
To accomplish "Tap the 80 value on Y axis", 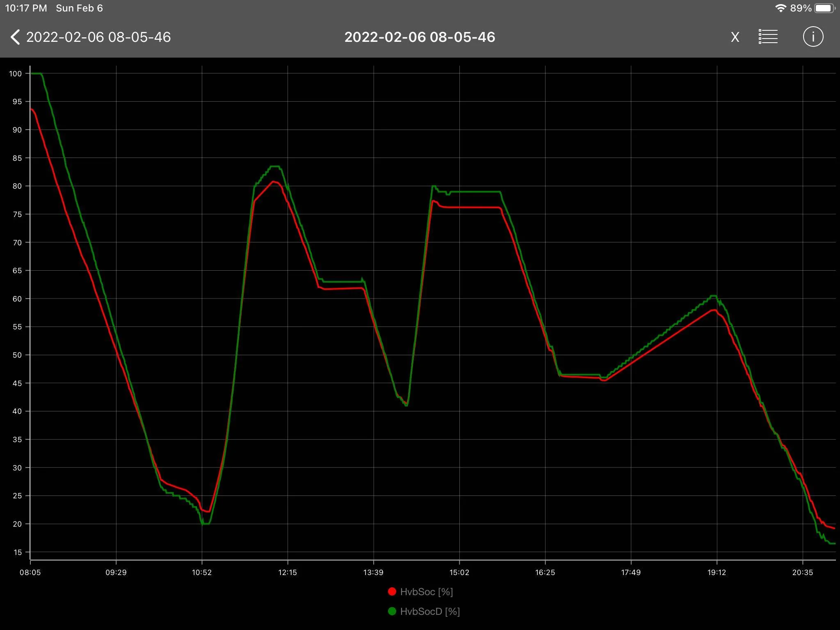I will pos(17,186).
